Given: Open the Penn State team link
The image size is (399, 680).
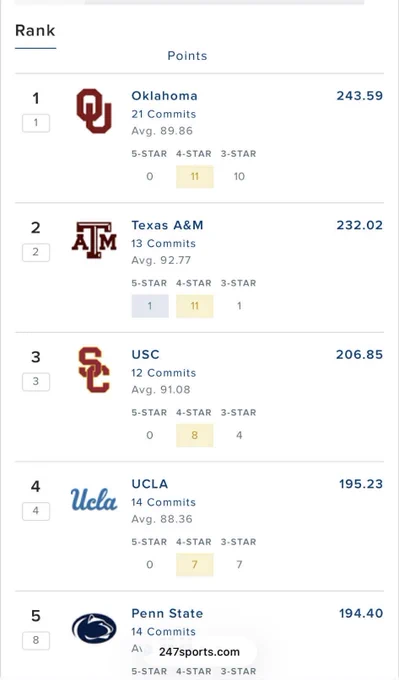Looking at the screenshot, I should click(x=167, y=614).
